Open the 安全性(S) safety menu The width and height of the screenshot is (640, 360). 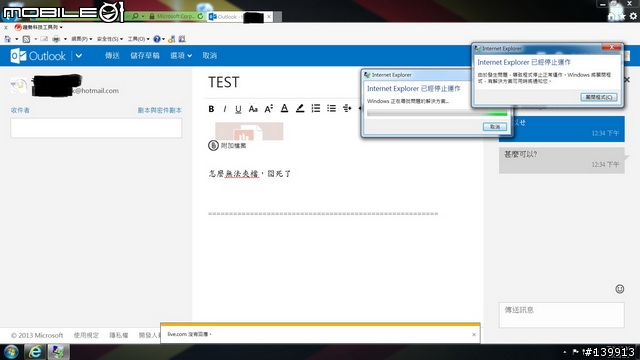point(110,39)
